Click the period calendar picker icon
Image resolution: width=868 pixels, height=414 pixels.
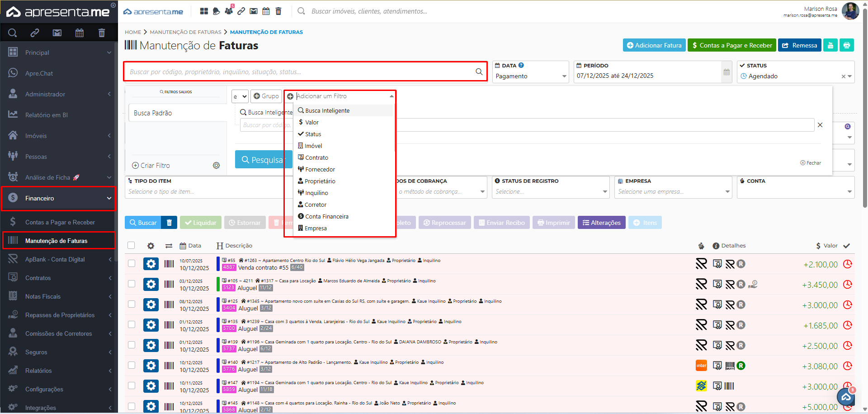[x=726, y=72]
